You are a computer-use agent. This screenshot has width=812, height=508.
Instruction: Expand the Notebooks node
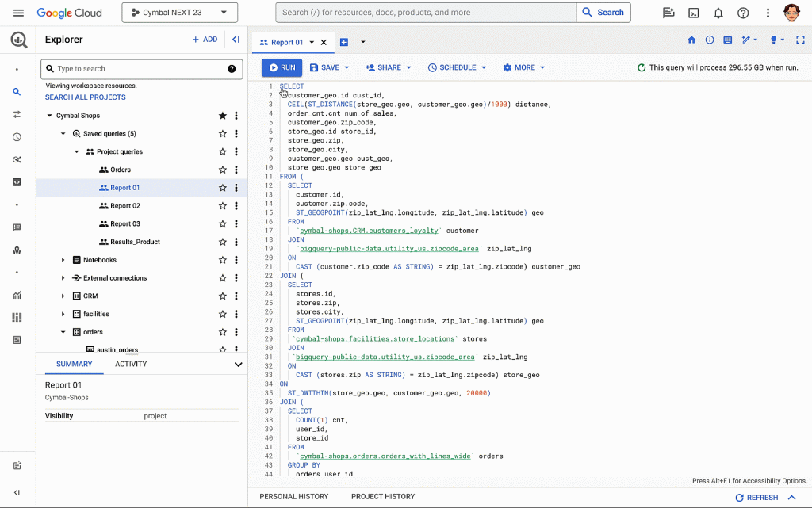click(63, 260)
